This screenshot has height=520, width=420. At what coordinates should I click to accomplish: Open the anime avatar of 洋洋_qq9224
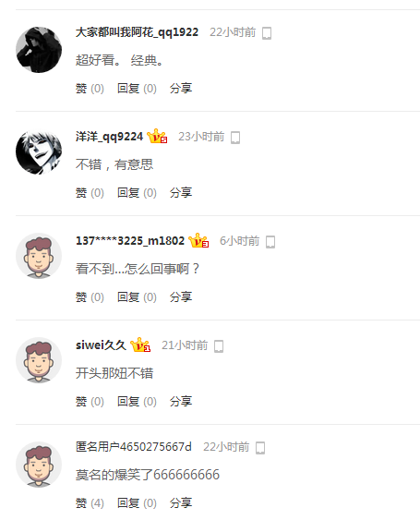point(39,152)
